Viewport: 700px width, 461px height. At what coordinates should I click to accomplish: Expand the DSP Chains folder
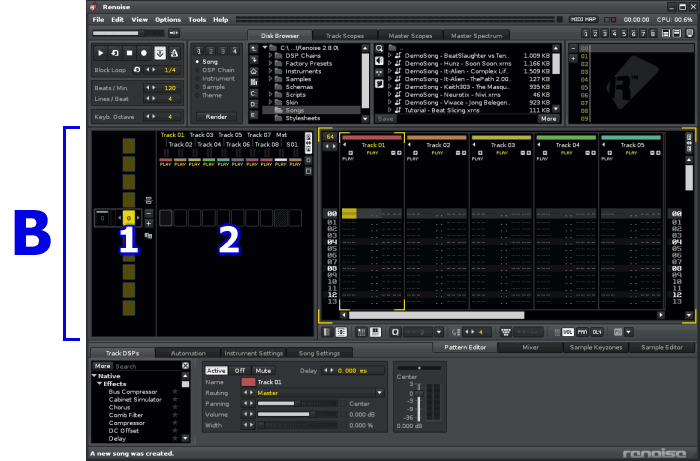click(x=271, y=56)
